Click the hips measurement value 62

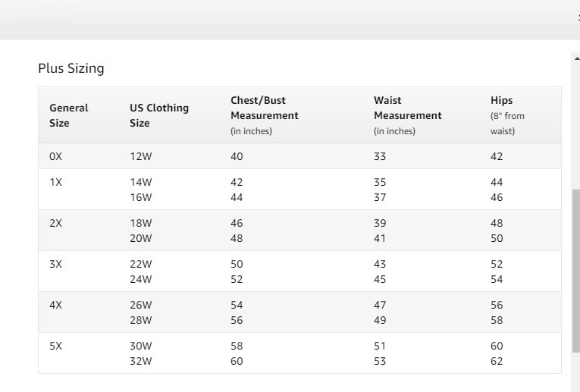[497, 361]
